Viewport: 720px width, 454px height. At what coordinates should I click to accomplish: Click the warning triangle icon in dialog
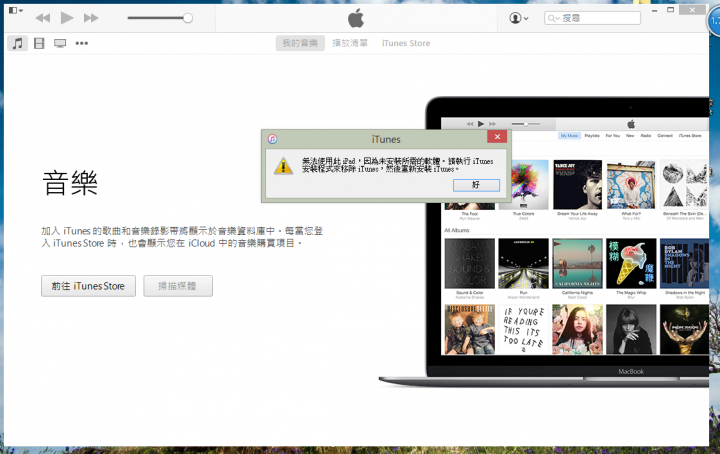tap(283, 166)
